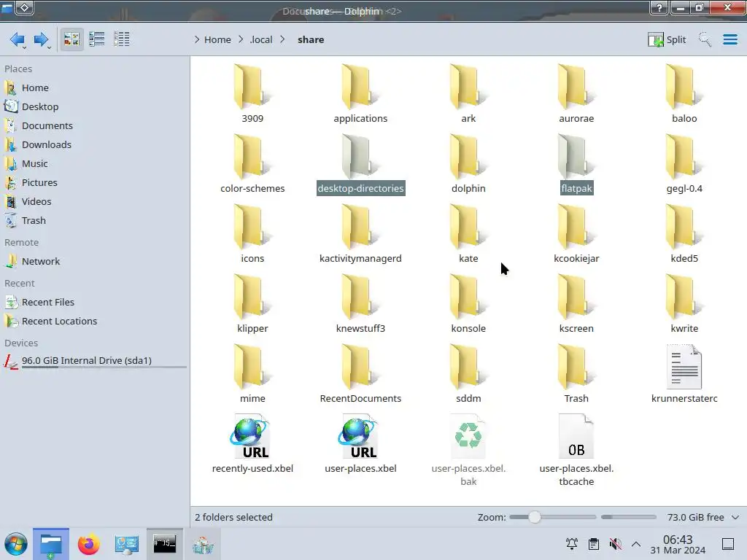Select the aurorae folder
The width and height of the screenshot is (747, 560).
pyautogui.click(x=576, y=94)
